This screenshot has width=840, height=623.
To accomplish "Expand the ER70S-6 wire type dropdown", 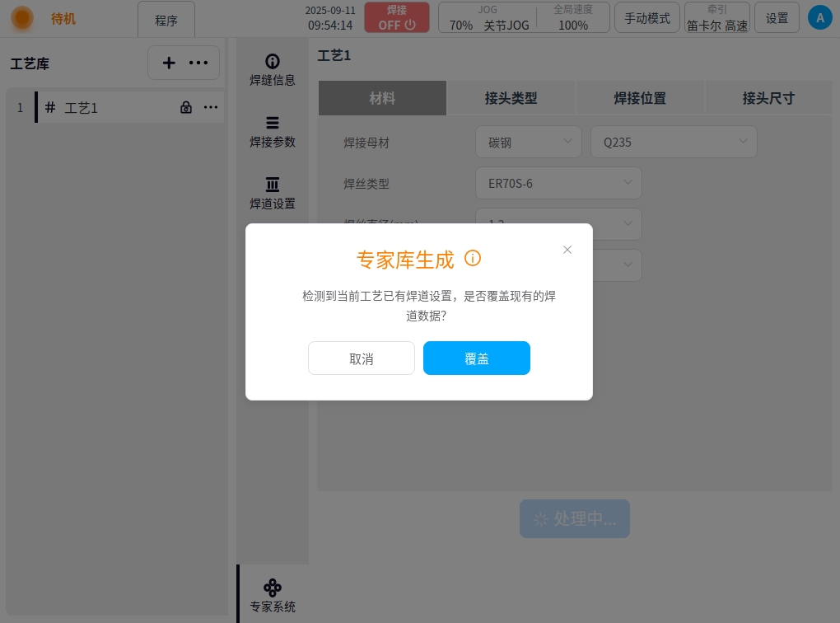I will click(x=558, y=183).
